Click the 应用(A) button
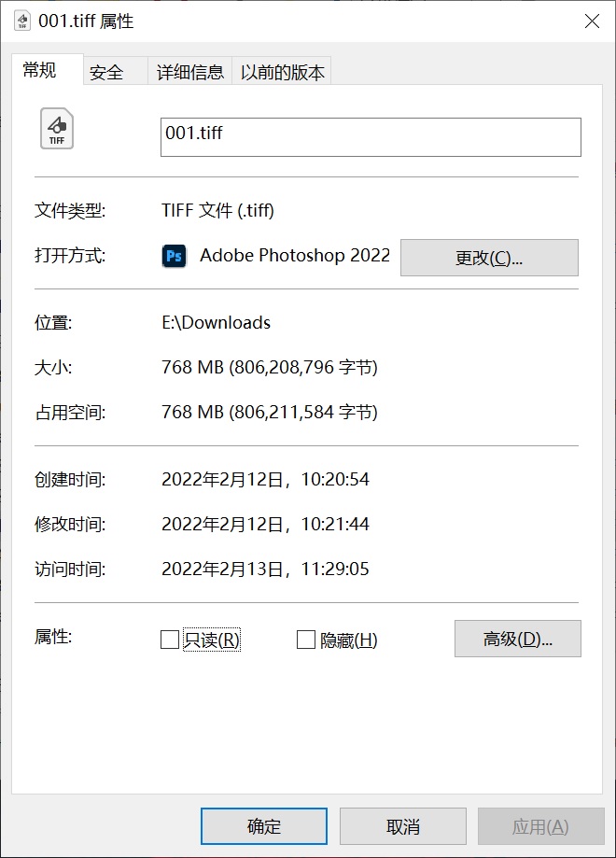The width and height of the screenshot is (616, 858). (x=540, y=826)
